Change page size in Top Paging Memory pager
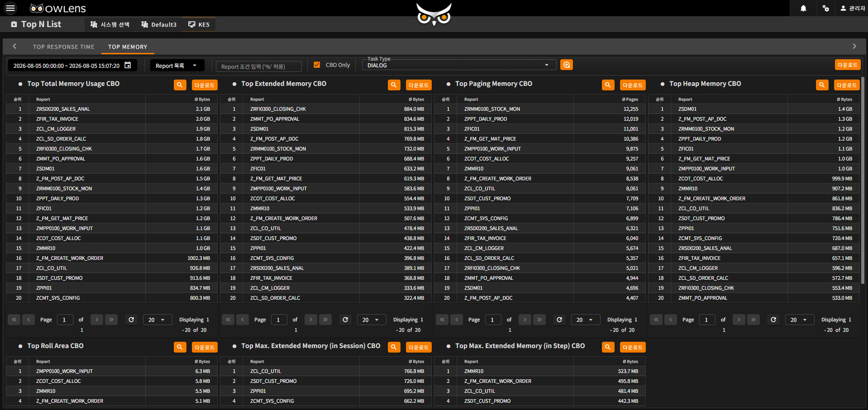The width and height of the screenshot is (868, 410). pos(585,320)
